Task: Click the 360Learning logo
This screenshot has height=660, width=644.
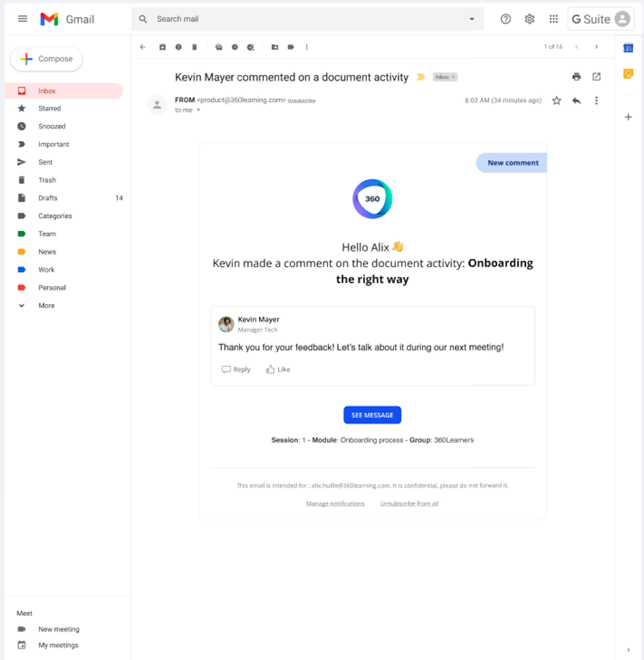Action: tap(372, 199)
